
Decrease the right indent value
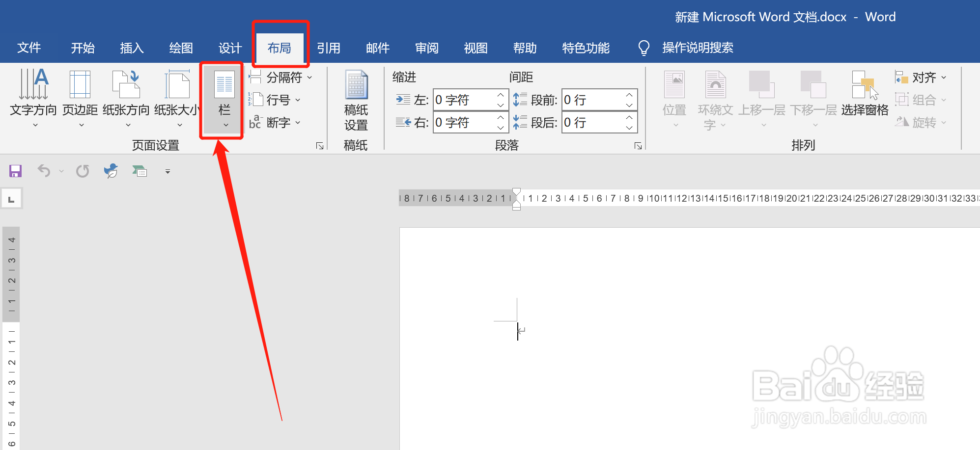pos(501,128)
